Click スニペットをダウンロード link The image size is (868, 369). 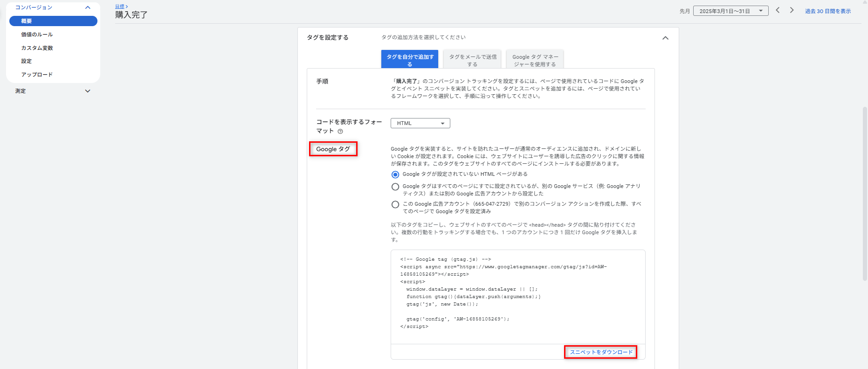pyautogui.click(x=601, y=352)
